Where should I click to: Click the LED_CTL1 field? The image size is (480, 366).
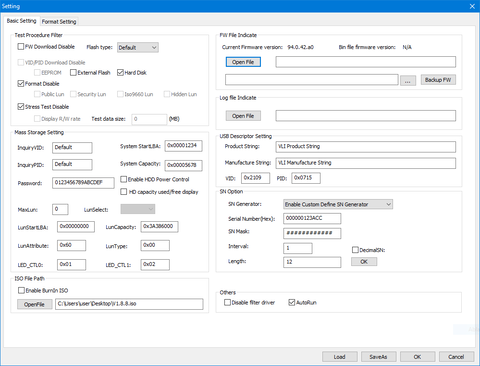coord(155,264)
